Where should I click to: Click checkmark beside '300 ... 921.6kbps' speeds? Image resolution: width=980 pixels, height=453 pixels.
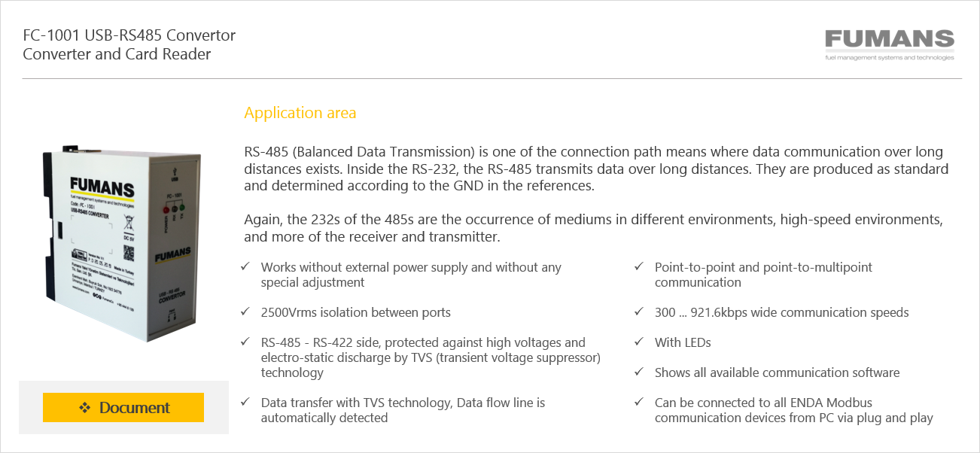(x=638, y=312)
